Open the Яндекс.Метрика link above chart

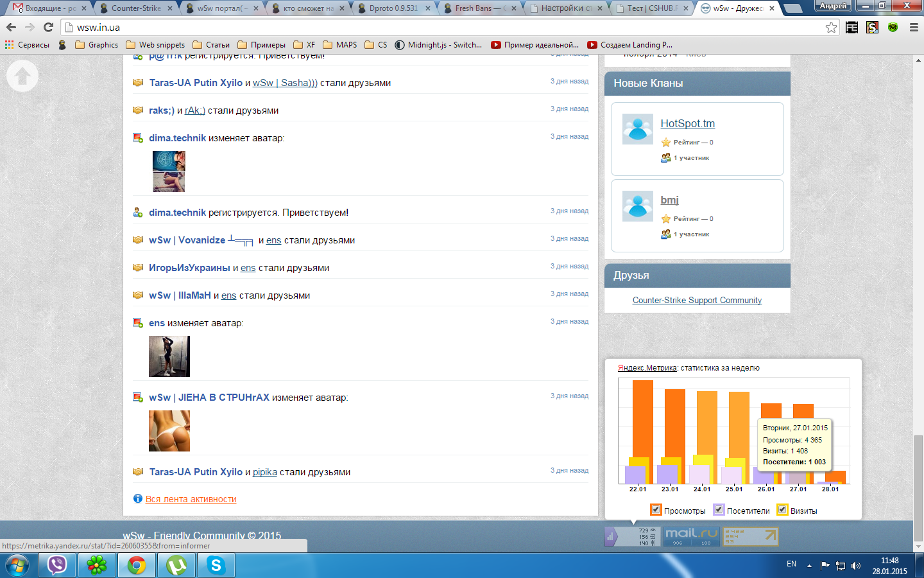point(647,368)
